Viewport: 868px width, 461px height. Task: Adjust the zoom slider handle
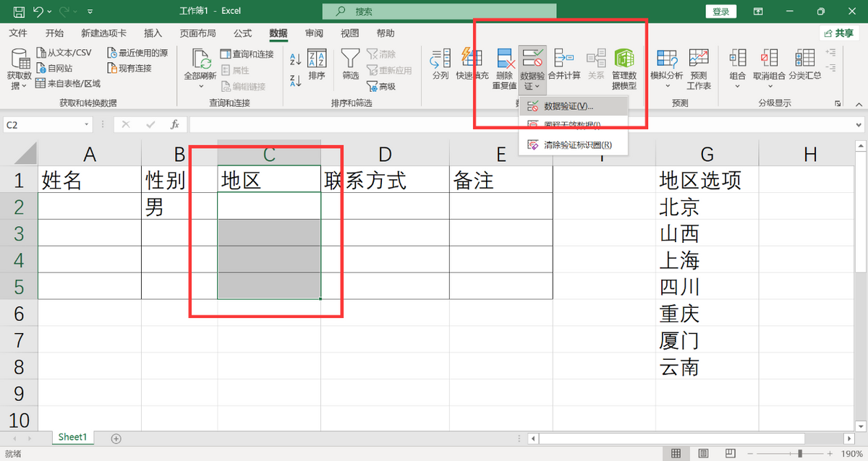click(801, 454)
